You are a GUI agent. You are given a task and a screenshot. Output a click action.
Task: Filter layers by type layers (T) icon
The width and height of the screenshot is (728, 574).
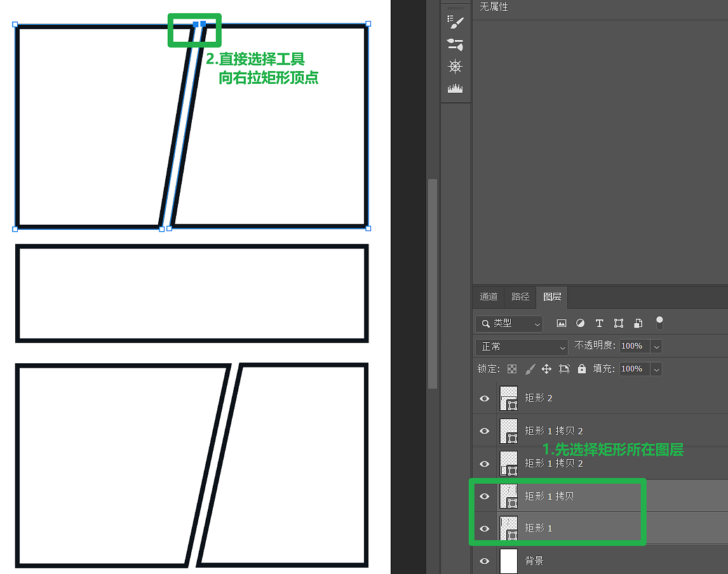click(600, 323)
